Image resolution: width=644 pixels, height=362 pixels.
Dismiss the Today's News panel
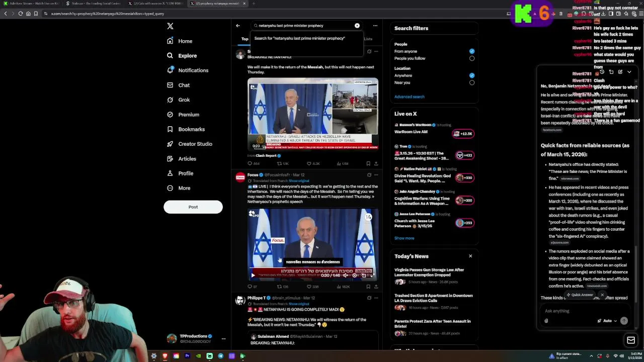coord(470,256)
